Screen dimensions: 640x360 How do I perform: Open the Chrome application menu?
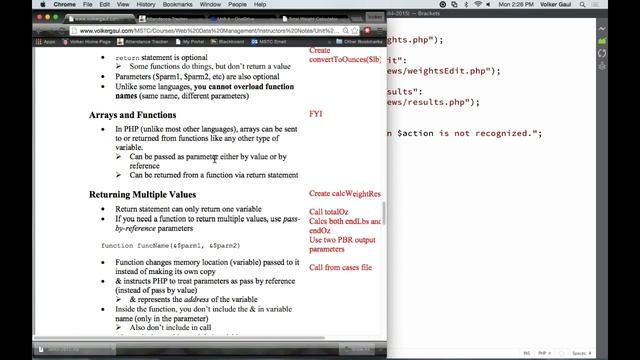[x=64, y=4]
